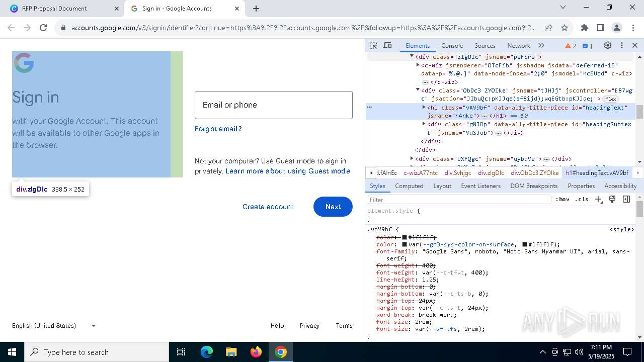Viewport: 644px width, 362px height.
Task: Close the RFP Proposal Document tab
Action: (117, 9)
